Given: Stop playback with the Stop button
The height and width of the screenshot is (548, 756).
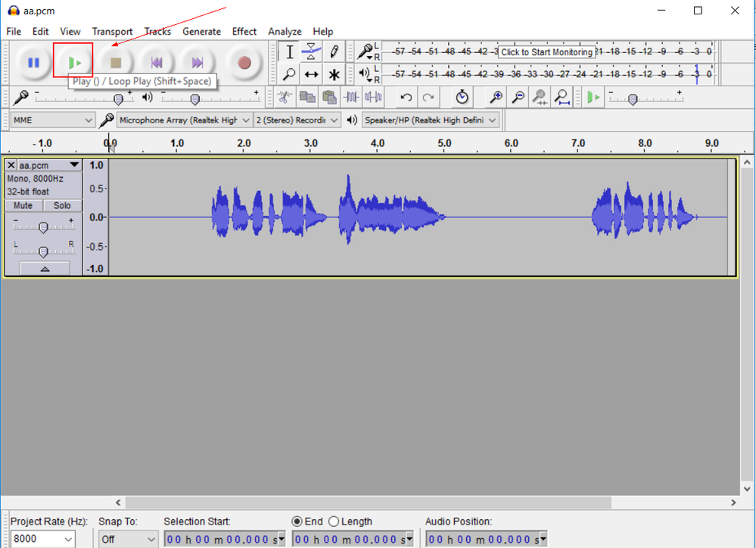Looking at the screenshot, I should [115, 62].
